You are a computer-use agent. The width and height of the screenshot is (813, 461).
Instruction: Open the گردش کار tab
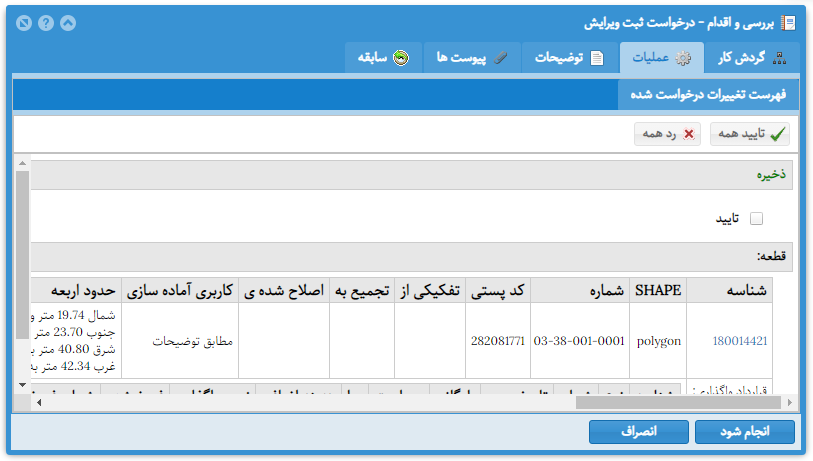[752, 58]
